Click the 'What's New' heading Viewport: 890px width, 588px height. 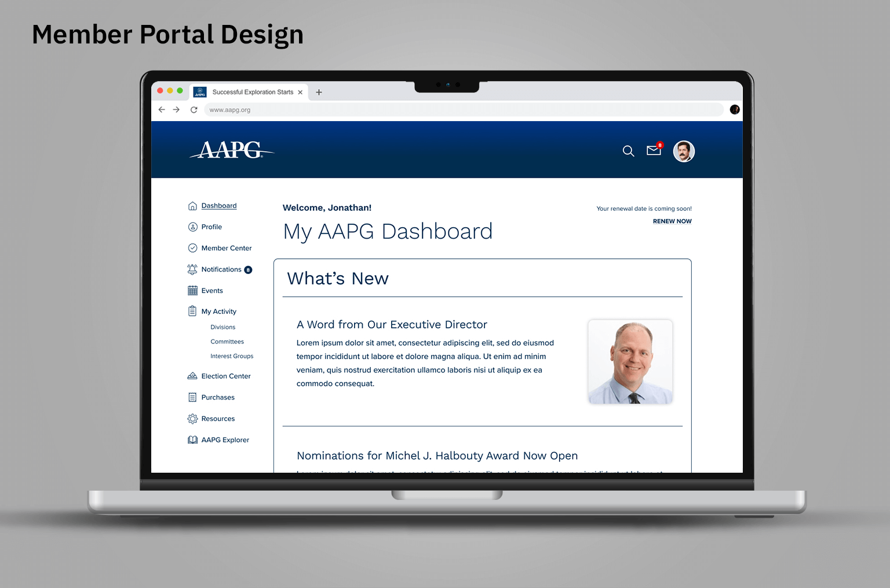click(338, 279)
